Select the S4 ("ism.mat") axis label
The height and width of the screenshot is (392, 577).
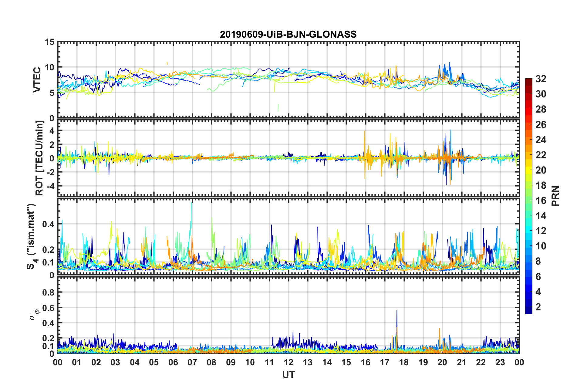[32, 237]
